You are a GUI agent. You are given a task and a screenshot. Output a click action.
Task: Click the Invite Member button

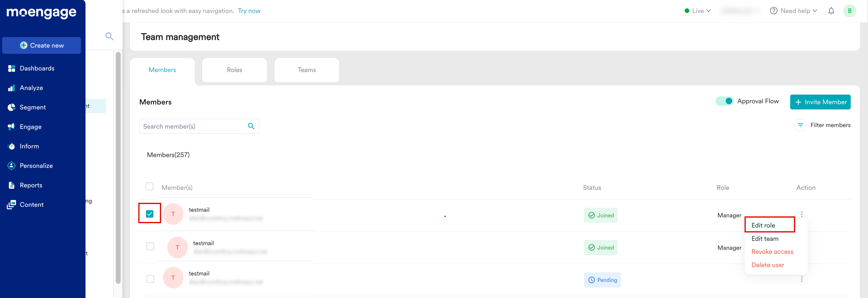coord(820,102)
